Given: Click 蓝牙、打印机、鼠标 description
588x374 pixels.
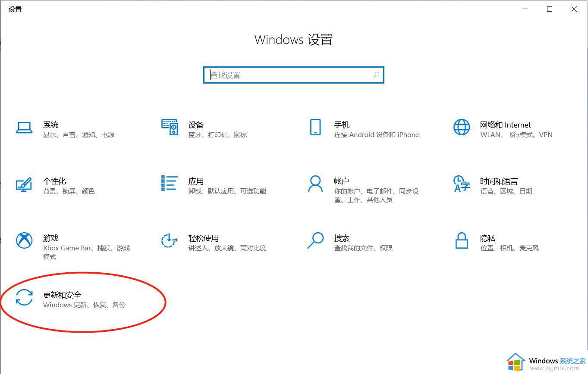Looking at the screenshot, I should coord(217,135).
